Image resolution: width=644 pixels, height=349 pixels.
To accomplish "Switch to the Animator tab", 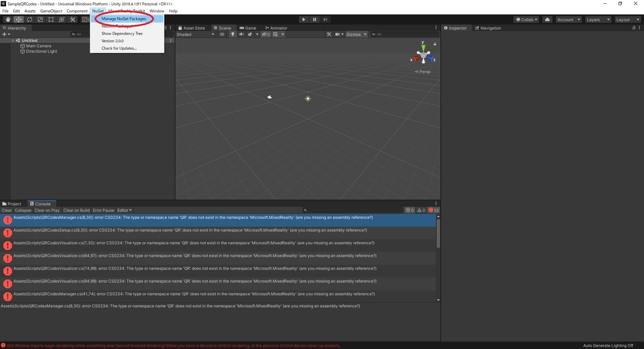I will (276, 28).
